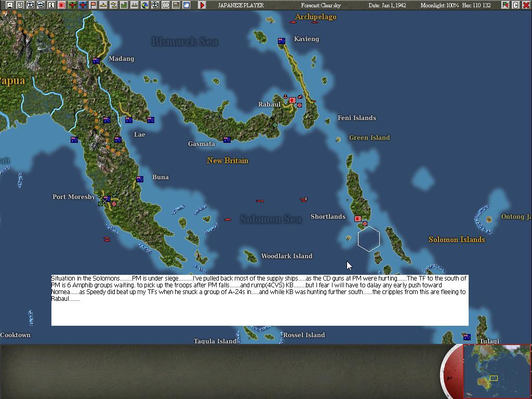
Task: Click the anchor port icon at Rabaul
Action: pyautogui.click(x=286, y=97)
